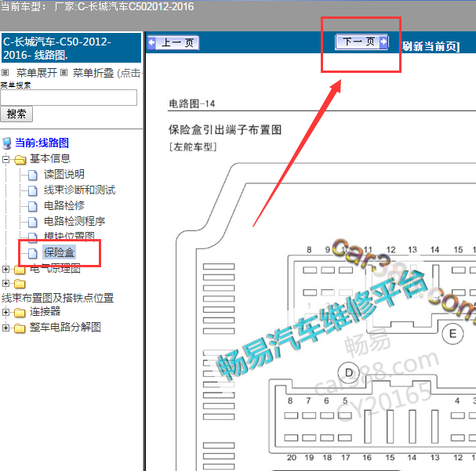This screenshot has width=476, height=471.
Task: Collapse the 基本信息 tree folder
Action: coord(5,159)
